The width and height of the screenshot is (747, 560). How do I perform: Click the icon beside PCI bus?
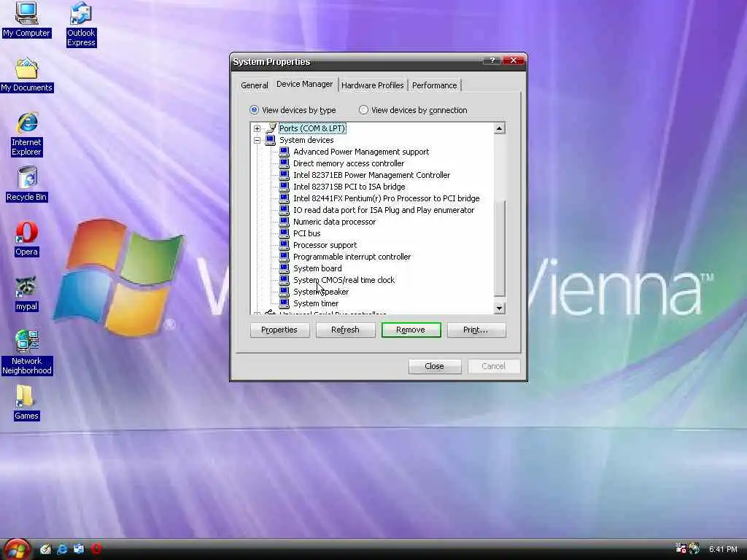[x=284, y=233]
